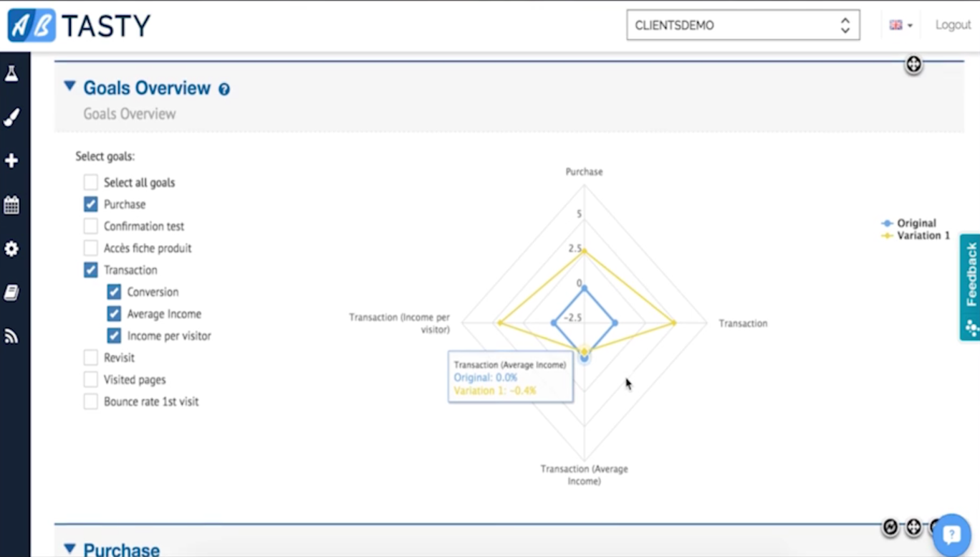The width and height of the screenshot is (980, 557).
Task: Check the Select all goals checkbox
Action: 91,182
